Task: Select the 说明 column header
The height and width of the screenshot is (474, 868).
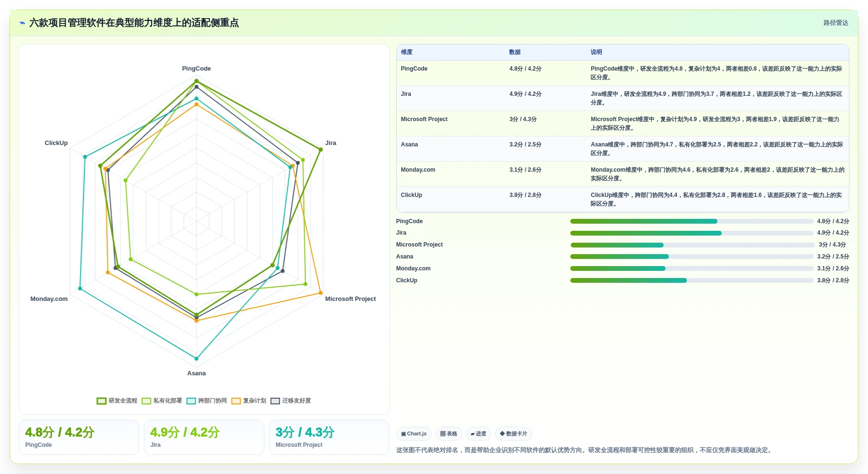Action: [596, 52]
